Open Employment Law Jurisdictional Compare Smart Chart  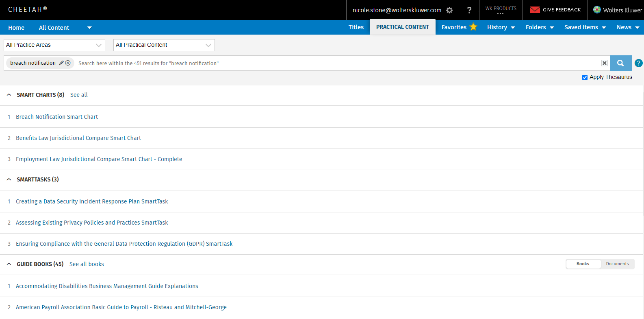(x=99, y=159)
